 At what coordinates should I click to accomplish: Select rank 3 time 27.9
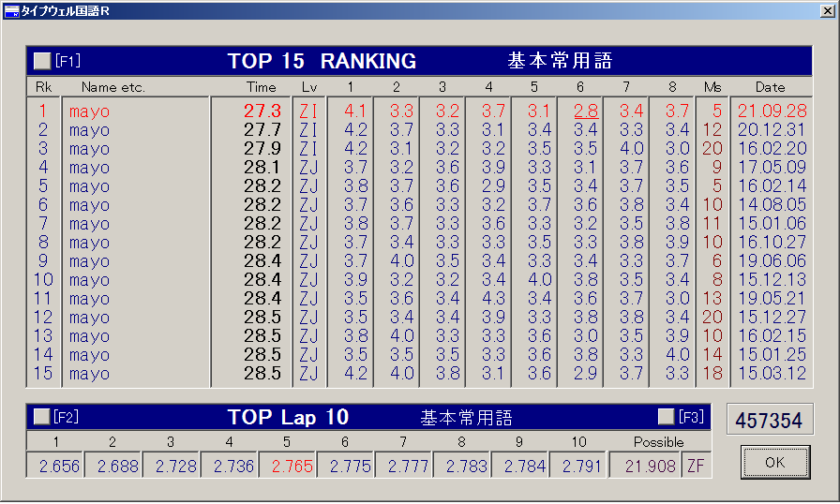point(262,148)
